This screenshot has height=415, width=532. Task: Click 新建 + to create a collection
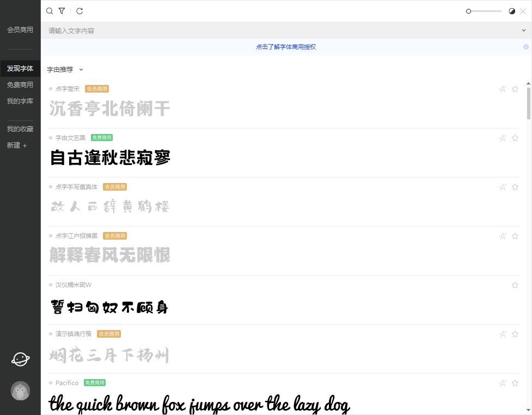click(17, 145)
